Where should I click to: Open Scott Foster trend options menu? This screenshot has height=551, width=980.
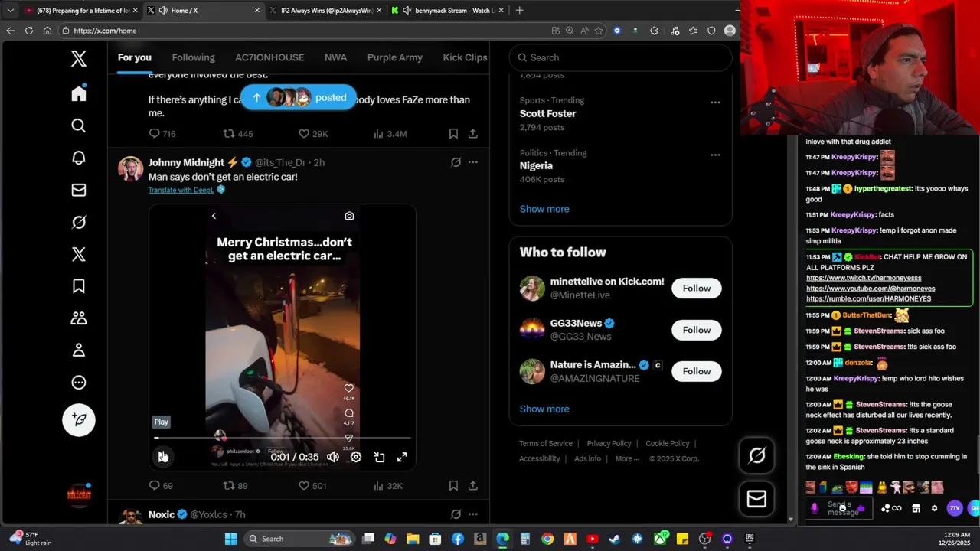715,103
